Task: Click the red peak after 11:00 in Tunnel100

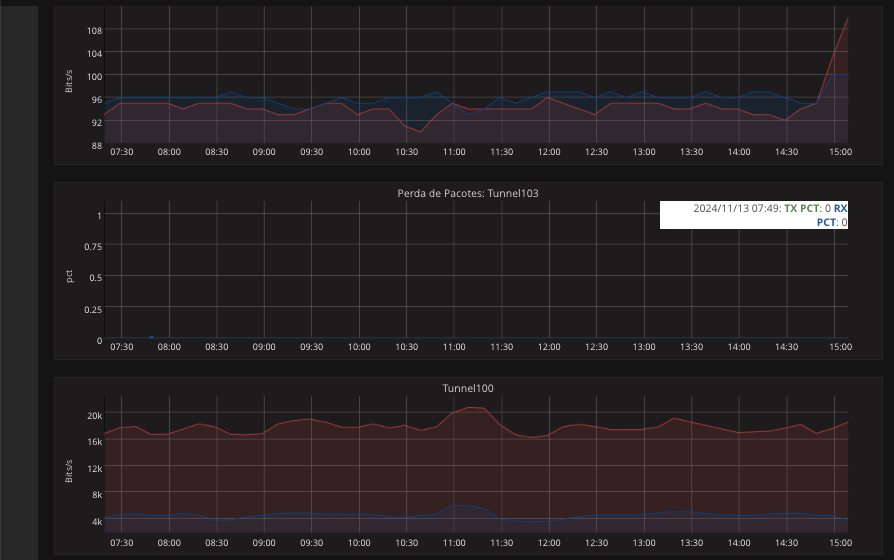Action: tap(473, 408)
